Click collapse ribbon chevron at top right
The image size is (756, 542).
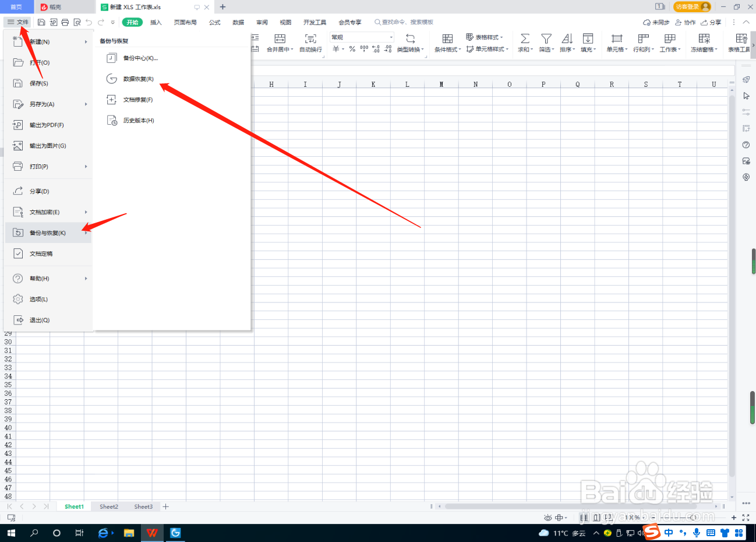pyautogui.click(x=746, y=22)
